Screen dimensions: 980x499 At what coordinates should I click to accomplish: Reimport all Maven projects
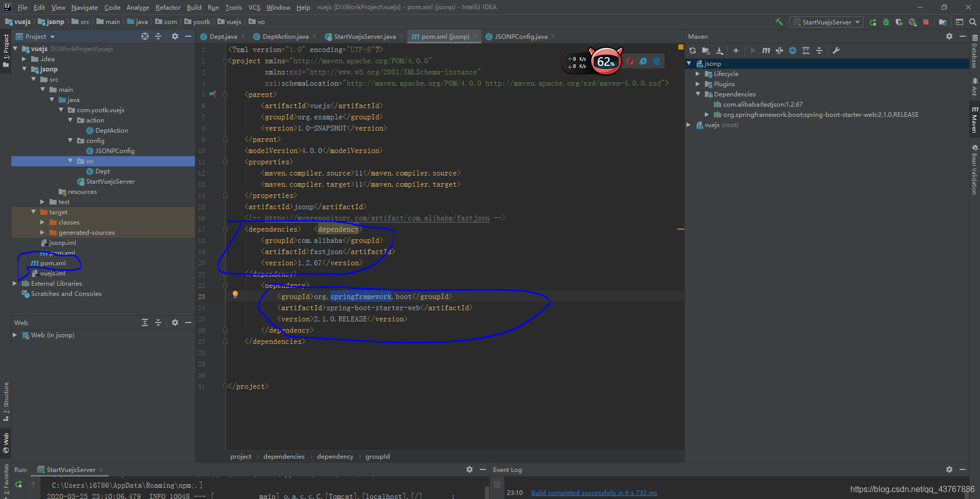[x=693, y=51]
